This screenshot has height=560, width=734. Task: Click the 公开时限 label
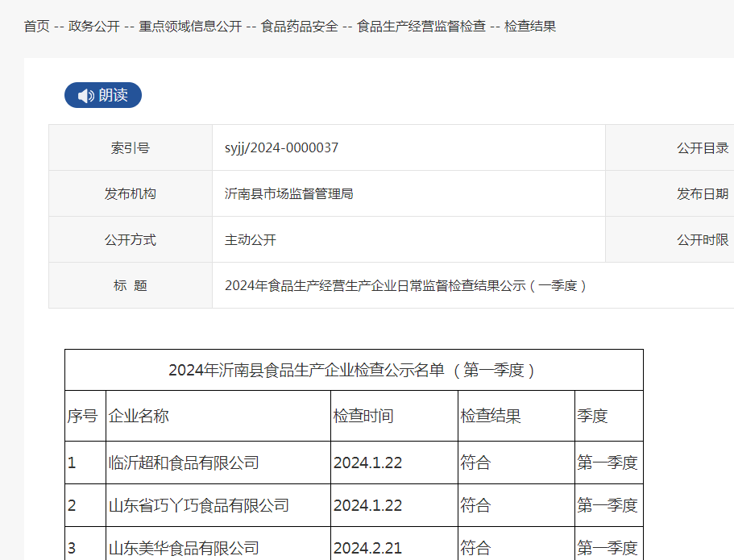[x=703, y=240]
